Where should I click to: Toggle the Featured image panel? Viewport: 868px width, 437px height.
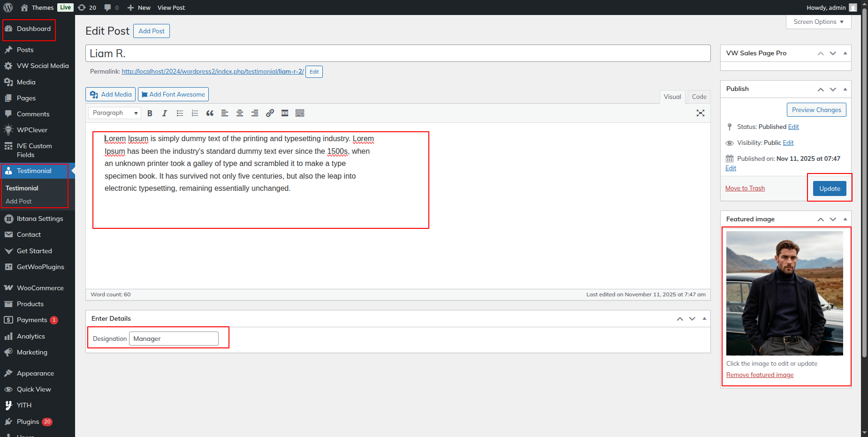coord(845,219)
